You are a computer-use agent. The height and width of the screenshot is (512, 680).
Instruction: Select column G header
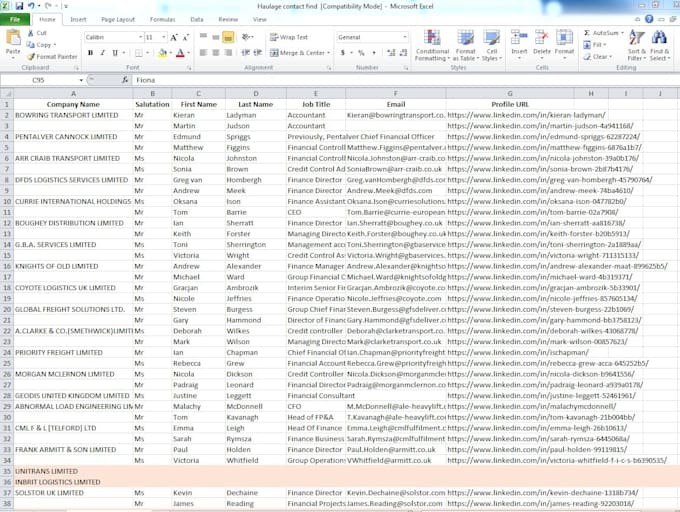point(510,94)
